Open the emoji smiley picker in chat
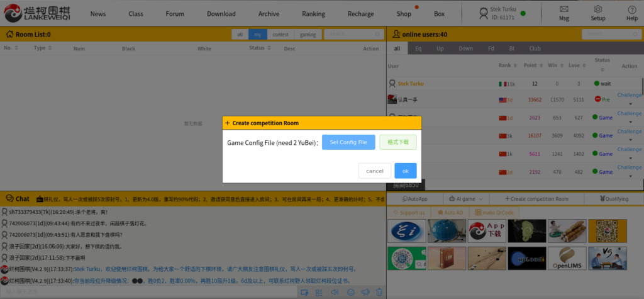Image resolution: width=644 pixels, height=299 pixels. coord(350,292)
